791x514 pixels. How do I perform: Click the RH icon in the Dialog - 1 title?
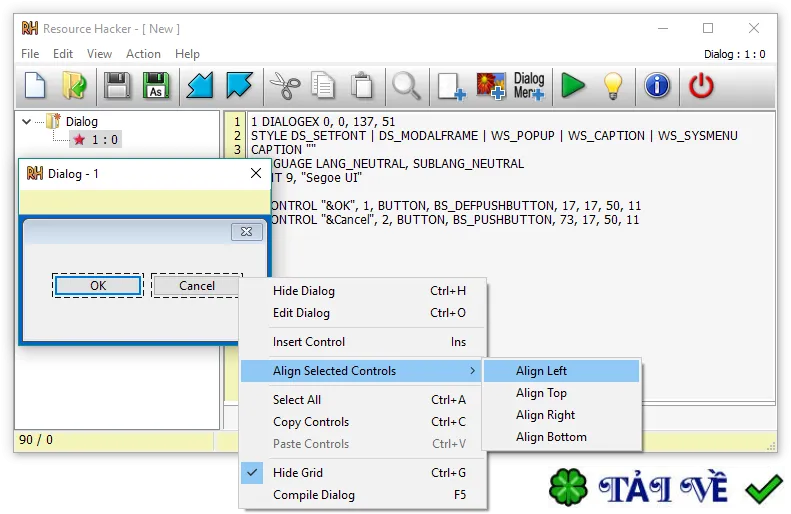(34, 174)
